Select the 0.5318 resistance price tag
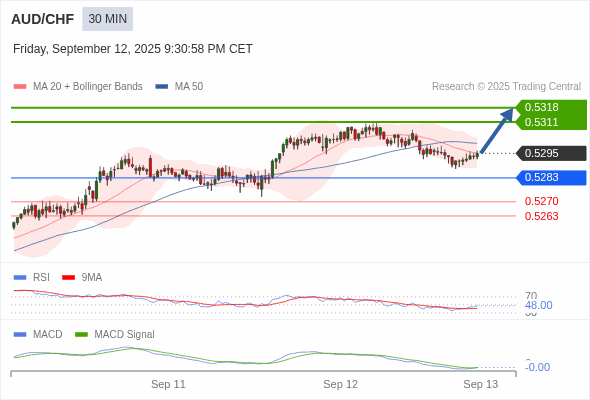This screenshot has height=400, width=590. pos(550,107)
